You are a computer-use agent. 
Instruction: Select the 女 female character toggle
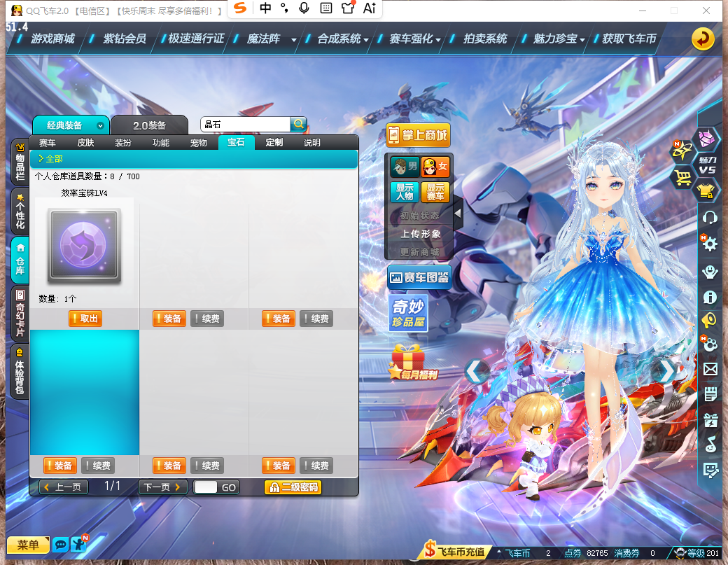[x=435, y=167]
